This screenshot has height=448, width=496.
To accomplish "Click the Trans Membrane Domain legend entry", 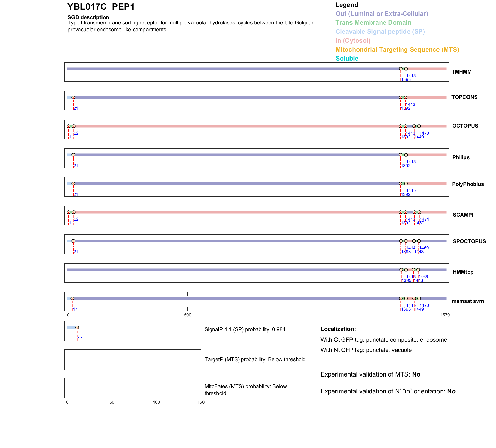I will tap(373, 23).
